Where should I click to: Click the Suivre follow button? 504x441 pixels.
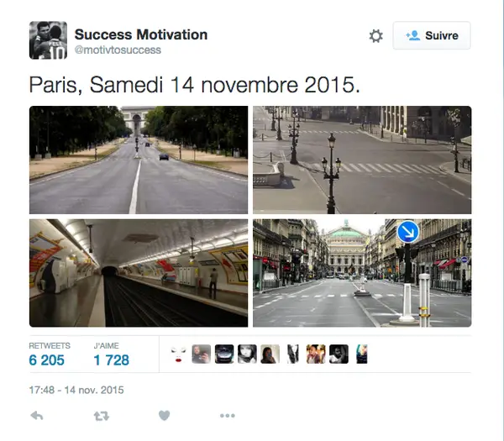(x=432, y=35)
